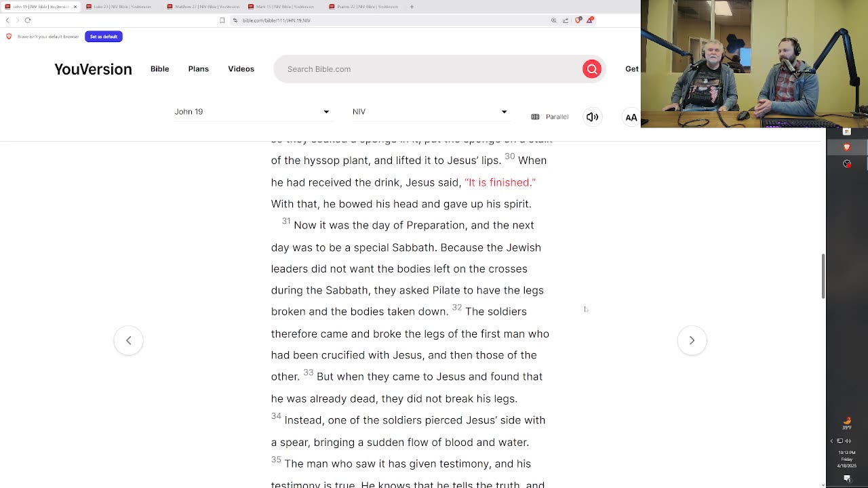Open the Brave Shields icon

[578, 20]
